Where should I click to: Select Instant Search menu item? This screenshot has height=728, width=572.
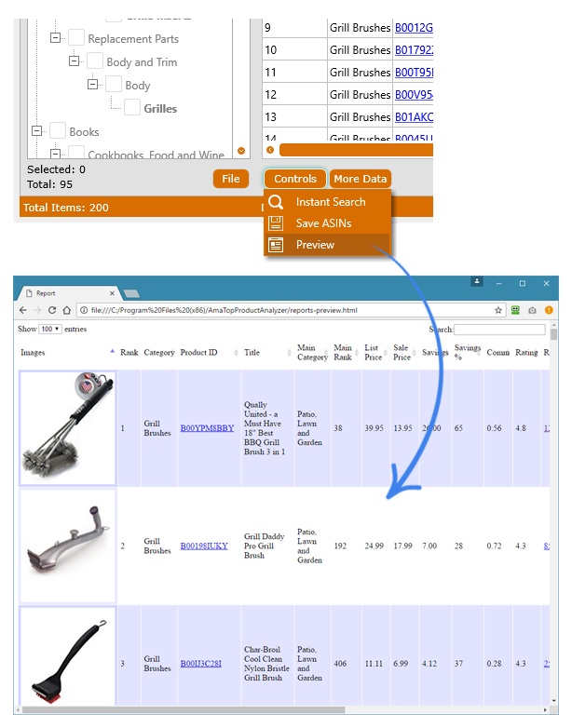(327, 202)
